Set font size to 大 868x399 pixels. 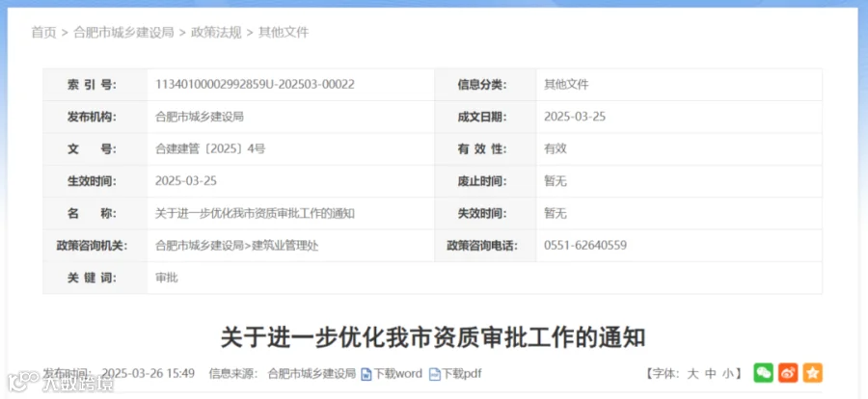[x=692, y=374]
